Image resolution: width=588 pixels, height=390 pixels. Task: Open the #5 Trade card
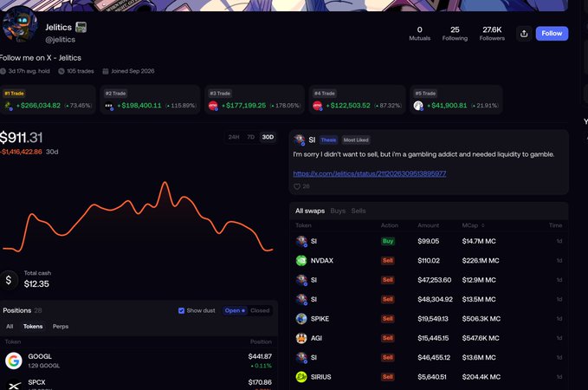[x=456, y=100]
